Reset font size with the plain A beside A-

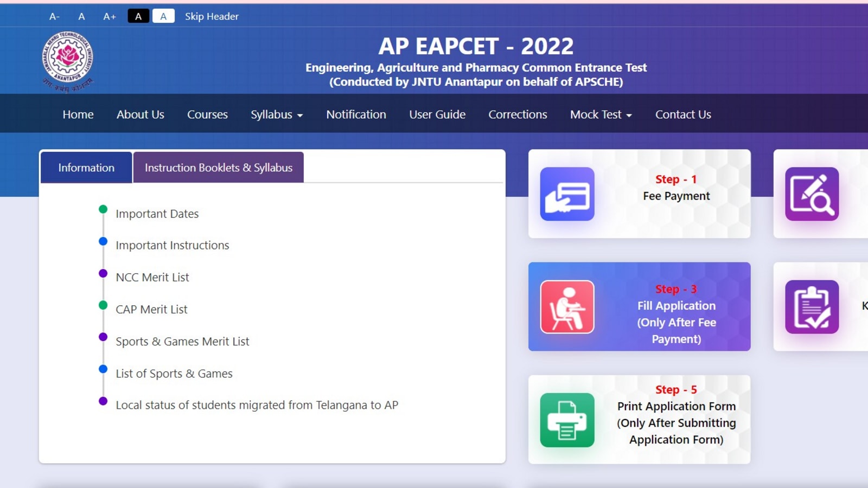[81, 16]
